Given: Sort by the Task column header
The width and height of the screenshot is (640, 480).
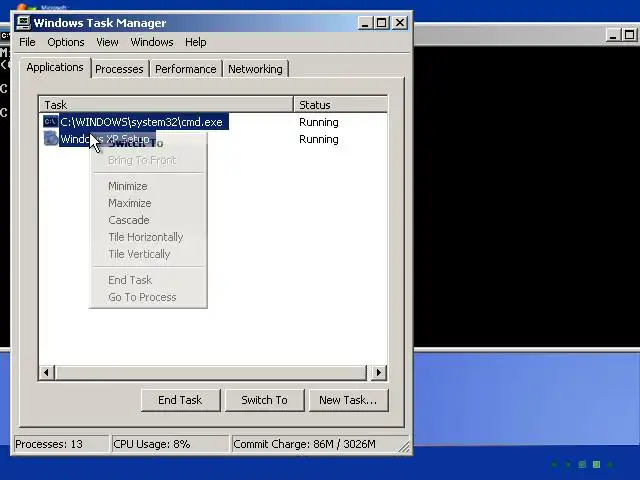Looking at the screenshot, I should tap(166, 104).
